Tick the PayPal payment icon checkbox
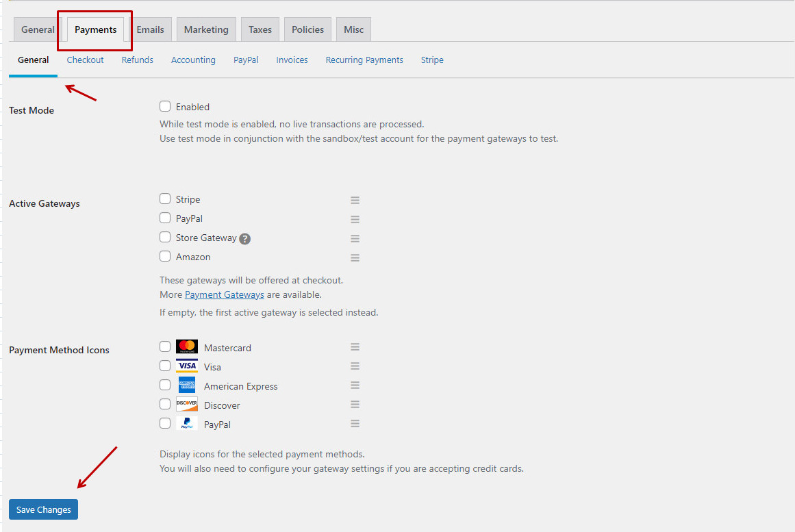 [x=165, y=423]
